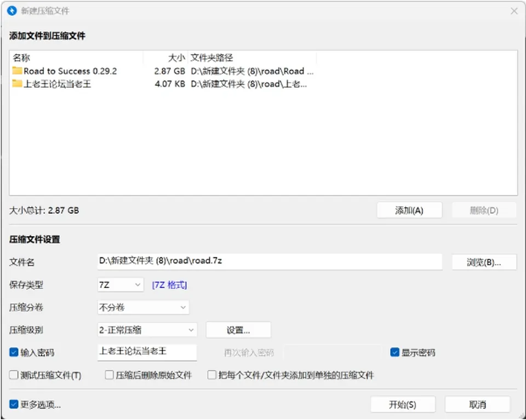Disable the 显示密码 checkbox
Viewport: 526px width, 420px height.
coord(395,352)
